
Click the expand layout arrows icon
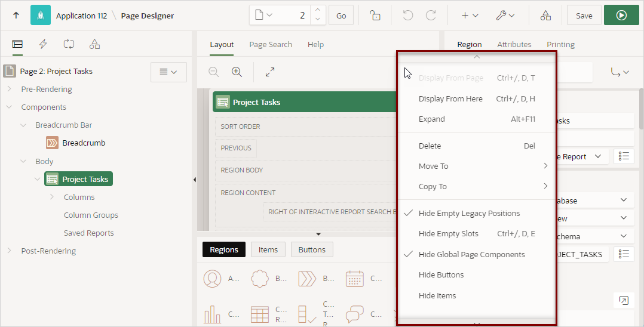[x=270, y=72]
